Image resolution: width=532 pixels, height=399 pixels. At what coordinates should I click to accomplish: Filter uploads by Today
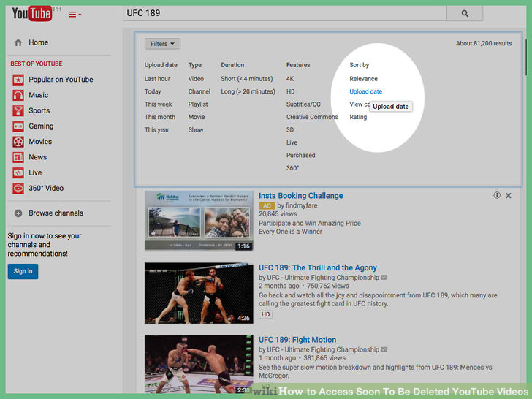click(153, 91)
